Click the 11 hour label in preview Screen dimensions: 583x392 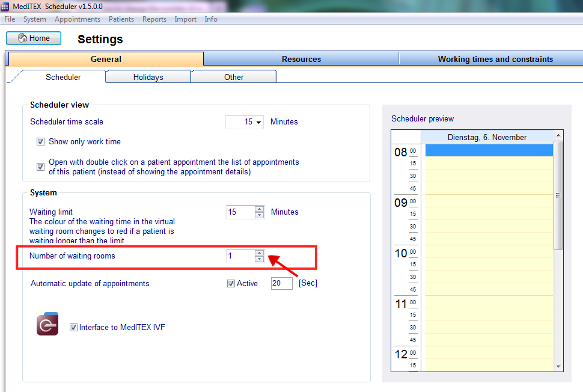[401, 304]
